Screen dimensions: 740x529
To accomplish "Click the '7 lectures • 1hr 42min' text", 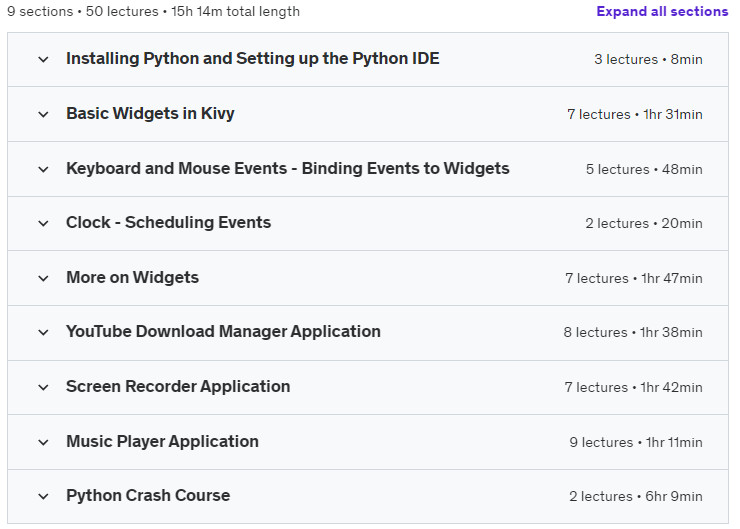I will pos(633,387).
